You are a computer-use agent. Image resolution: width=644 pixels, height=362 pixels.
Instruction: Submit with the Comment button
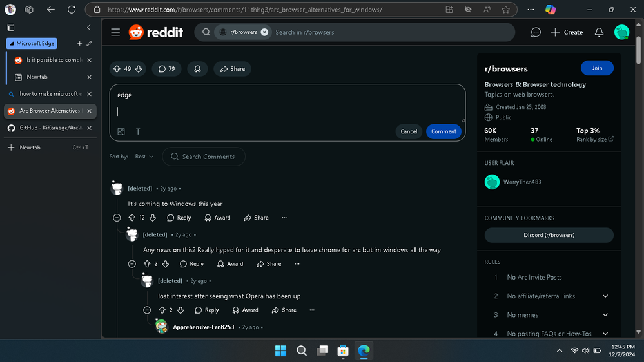point(444,131)
